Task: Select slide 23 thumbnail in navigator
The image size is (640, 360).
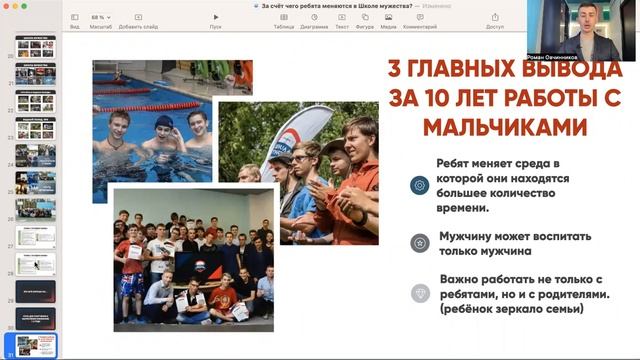Action: pos(36,129)
